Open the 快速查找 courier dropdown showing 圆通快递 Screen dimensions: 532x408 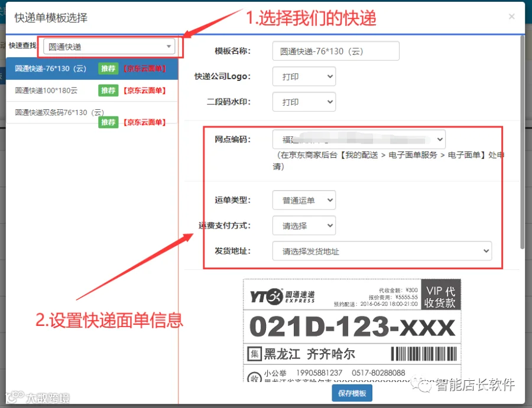pyautogui.click(x=109, y=47)
